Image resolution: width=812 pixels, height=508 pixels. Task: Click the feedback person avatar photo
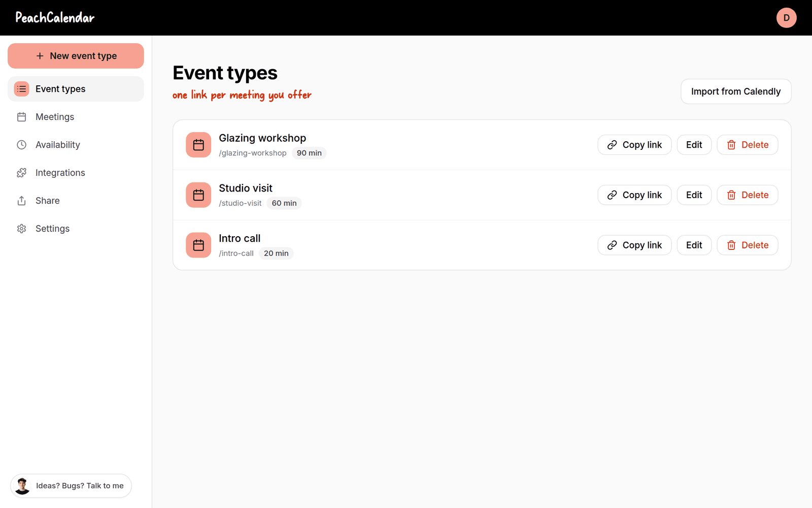coord(22,486)
